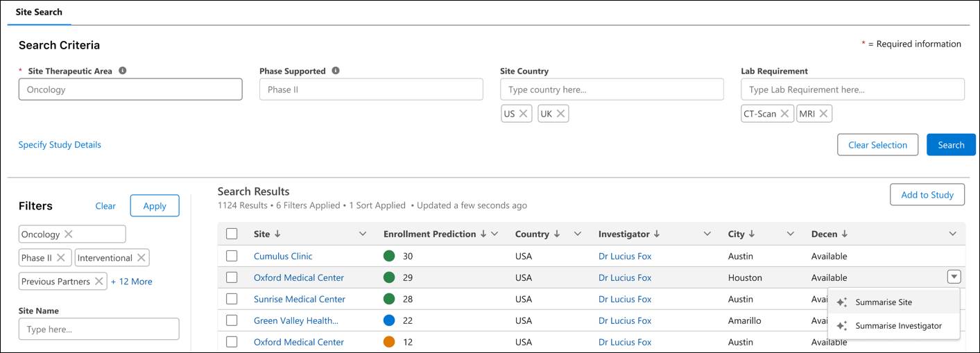Click orange prediction dot scoring 12
Image resolution: width=980 pixels, height=353 pixels.
coord(389,342)
